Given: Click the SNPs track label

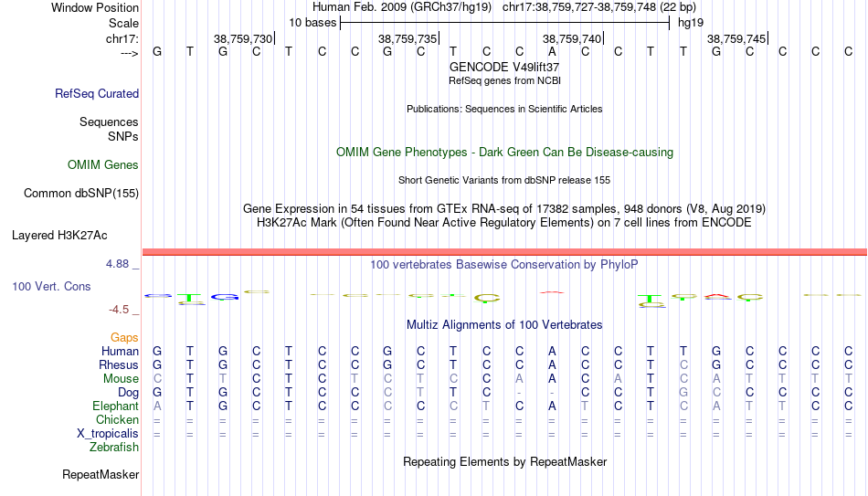Looking at the screenshot, I should pos(123,136).
